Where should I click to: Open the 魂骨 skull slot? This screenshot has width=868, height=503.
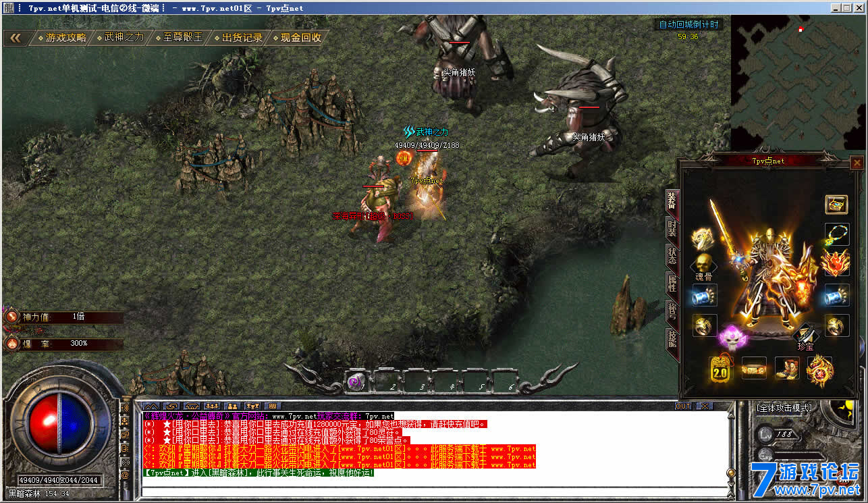(705, 266)
